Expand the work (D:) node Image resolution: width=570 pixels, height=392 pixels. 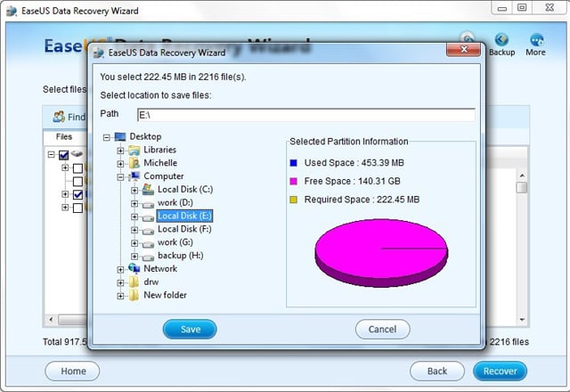(134, 204)
